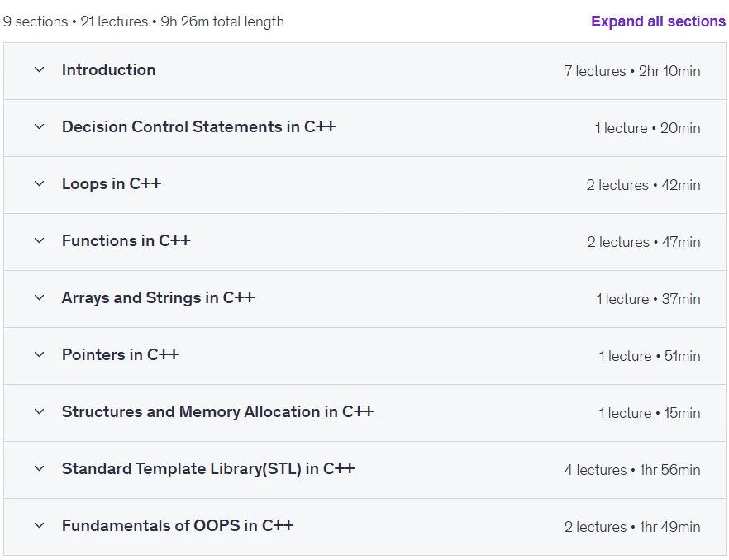Expand Decision Control Statements chevron
The height and width of the screenshot is (560, 729).
pos(40,127)
